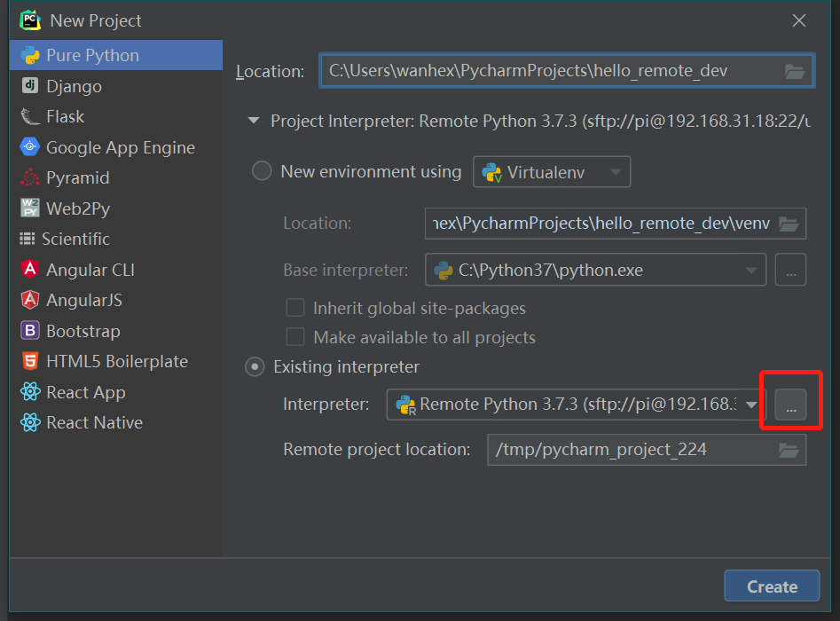Screen dimensions: 840x621
Task: Check Make available to all projects
Action: click(296, 337)
